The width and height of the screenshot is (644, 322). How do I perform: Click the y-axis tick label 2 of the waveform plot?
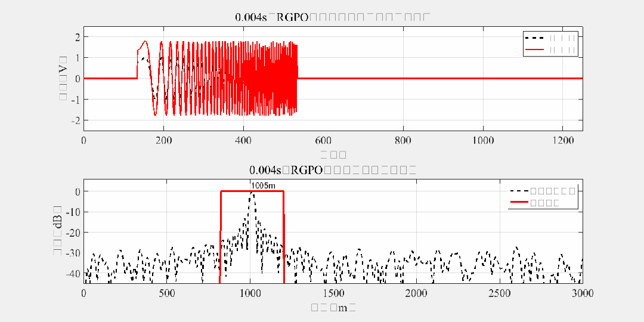[78, 36]
